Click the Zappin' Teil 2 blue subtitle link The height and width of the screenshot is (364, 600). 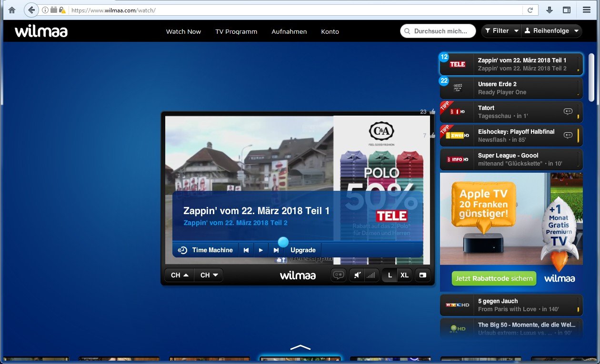(x=235, y=223)
